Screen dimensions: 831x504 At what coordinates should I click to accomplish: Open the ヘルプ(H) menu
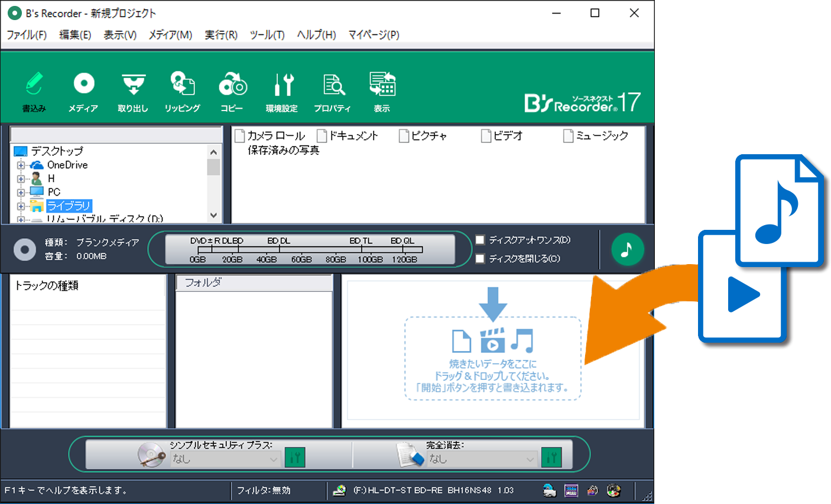pos(316,35)
